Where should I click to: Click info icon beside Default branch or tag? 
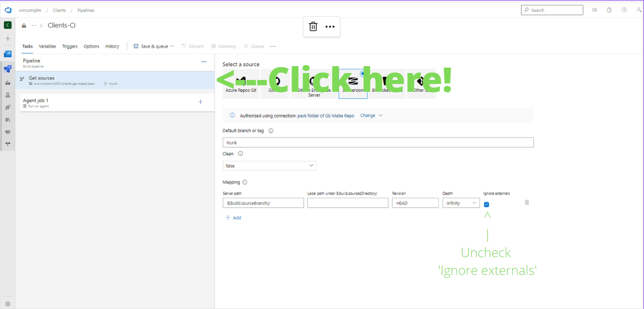point(271,131)
